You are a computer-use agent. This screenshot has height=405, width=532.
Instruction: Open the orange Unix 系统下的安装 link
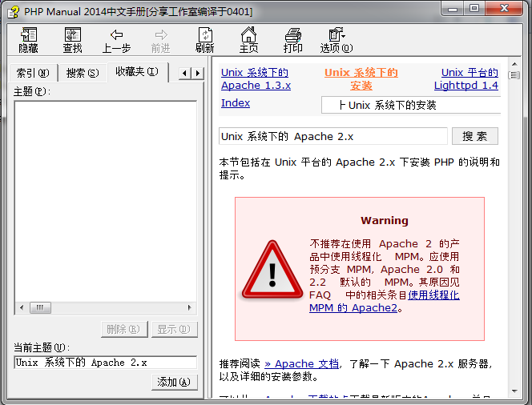click(361, 79)
